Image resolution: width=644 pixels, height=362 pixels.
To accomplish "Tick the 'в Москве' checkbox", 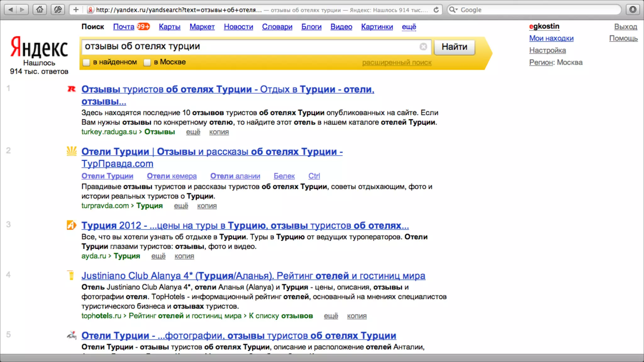I will coord(147,63).
